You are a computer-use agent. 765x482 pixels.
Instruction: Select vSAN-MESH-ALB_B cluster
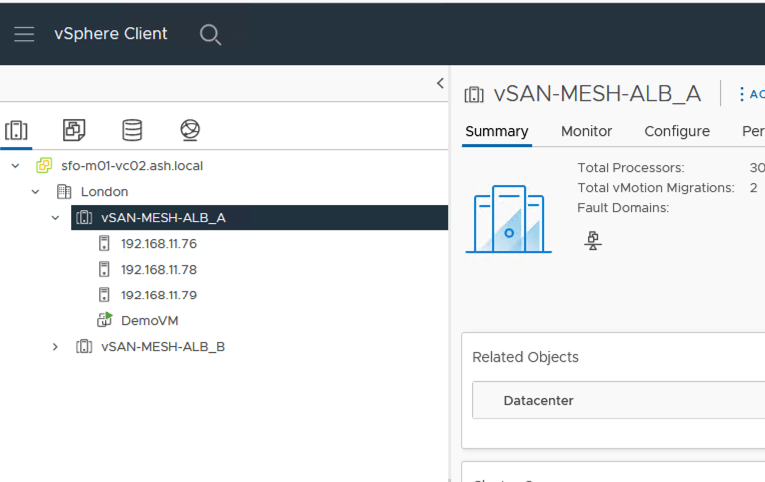[163, 347]
